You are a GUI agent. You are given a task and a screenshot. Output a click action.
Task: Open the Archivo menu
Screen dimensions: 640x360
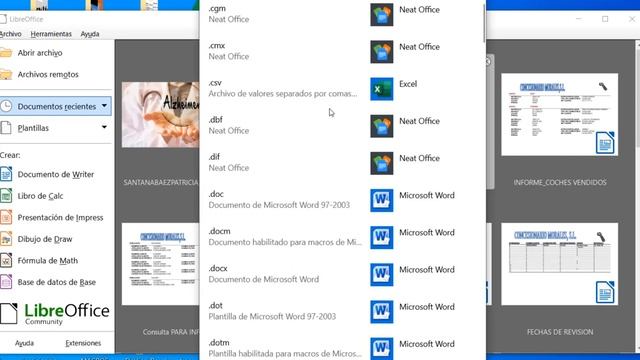pyautogui.click(x=10, y=34)
